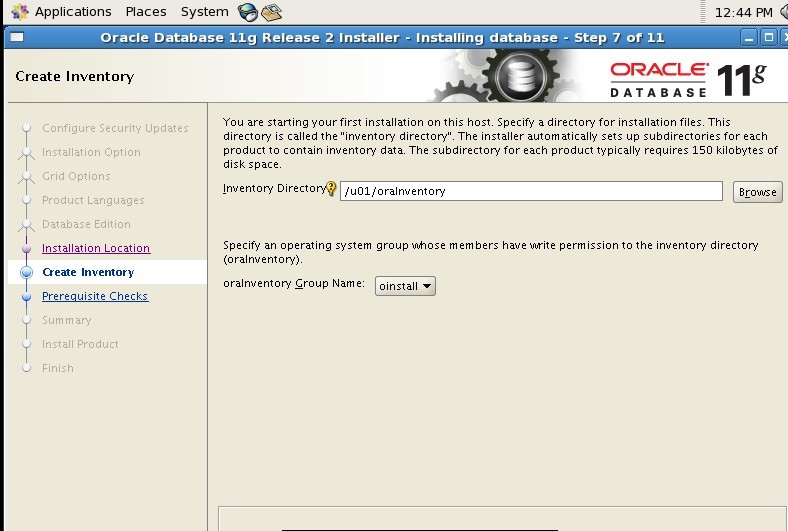Select the Create Inventory step
This screenshot has width=788, height=531.
pyautogui.click(x=88, y=272)
